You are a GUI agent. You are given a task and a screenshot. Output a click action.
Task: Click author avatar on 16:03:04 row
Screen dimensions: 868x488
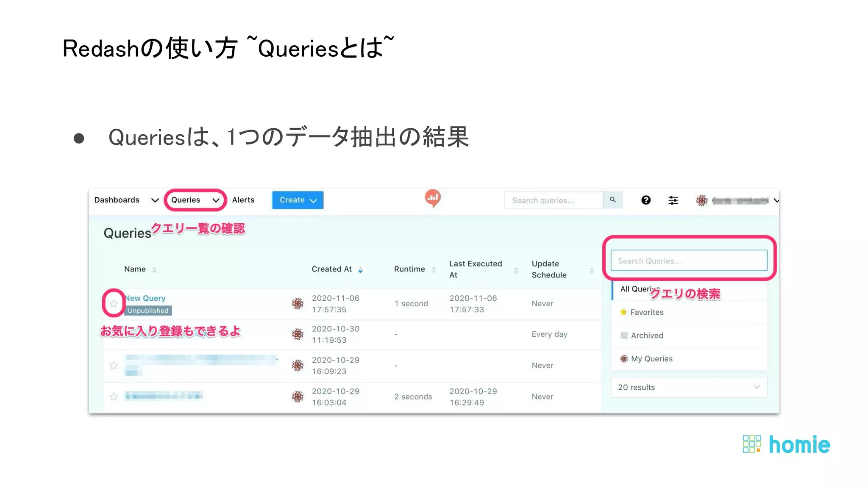pyautogui.click(x=298, y=396)
